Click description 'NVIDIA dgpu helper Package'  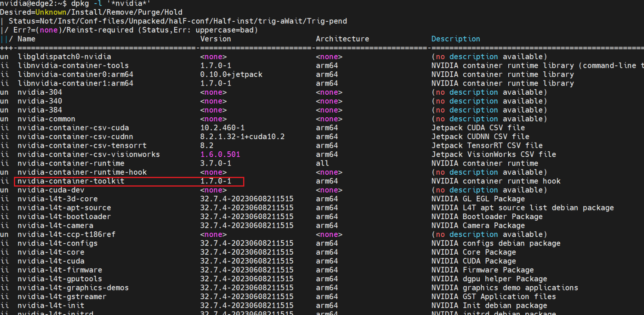click(x=489, y=279)
